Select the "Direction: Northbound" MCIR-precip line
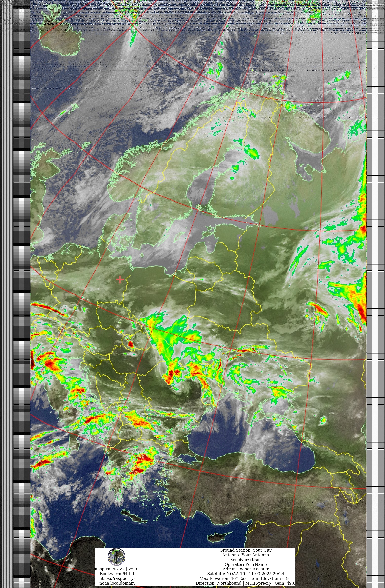Screen dimensions: 385x588 [246, 583]
